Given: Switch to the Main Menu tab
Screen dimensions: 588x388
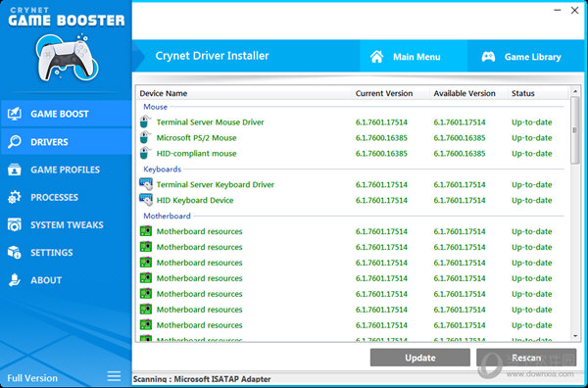Looking at the screenshot, I should pos(414,56).
